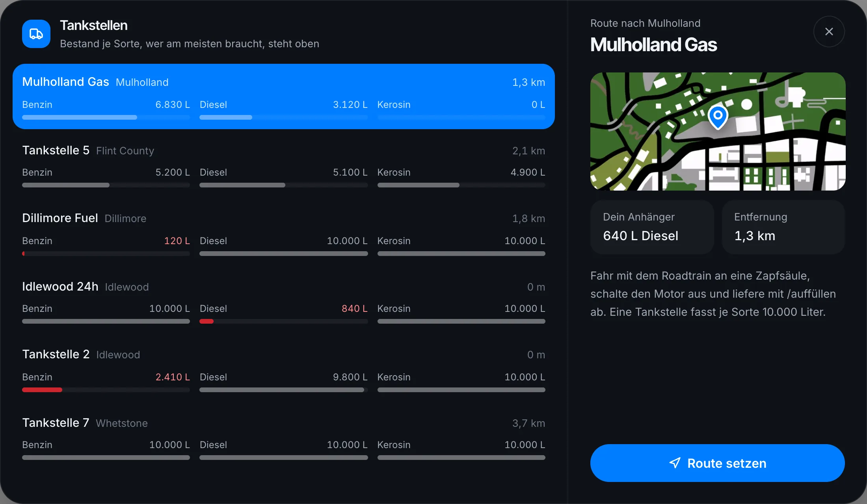
Task: Click the Dillimore location label
Action: tap(125, 219)
